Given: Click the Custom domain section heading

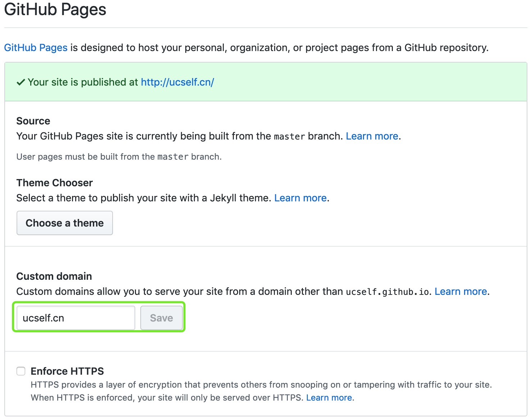Looking at the screenshot, I should (54, 277).
